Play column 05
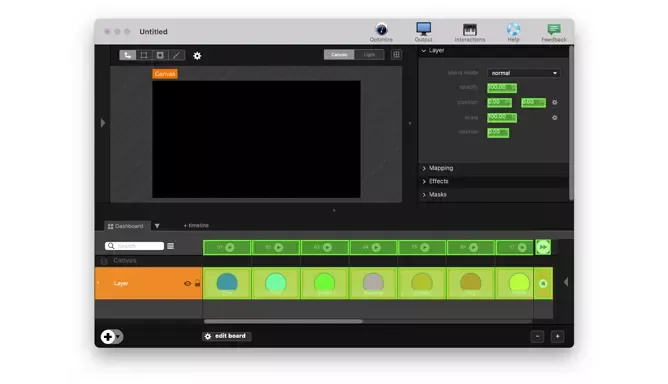This screenshot has height=384, width=668. click(x=425, y=248)
